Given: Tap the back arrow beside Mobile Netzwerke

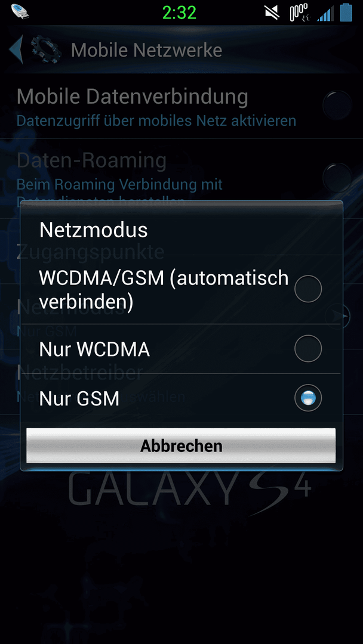Looking at the screenshot, I should click(x=16, y=49).
